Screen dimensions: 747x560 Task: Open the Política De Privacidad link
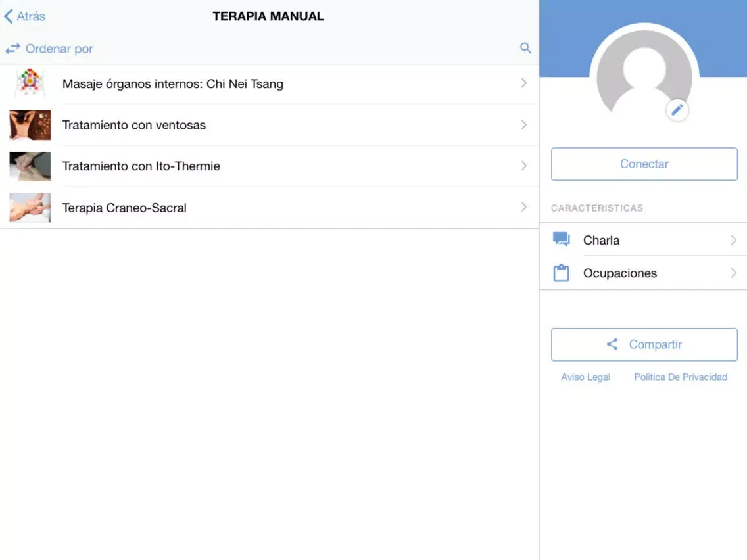click(681, 377)
